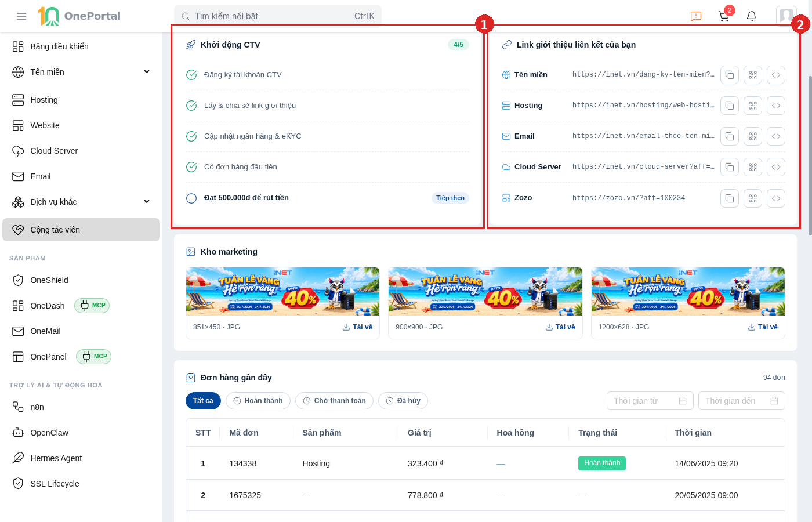Open OneMail product
This screenshot has width=812, height=522.
[x=81, y=331]
